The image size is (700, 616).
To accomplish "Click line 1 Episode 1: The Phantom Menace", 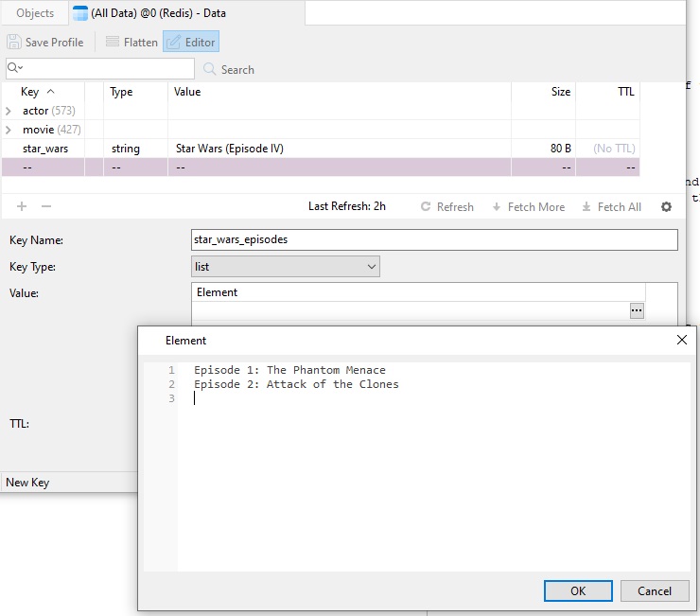I will pos(289,370).
